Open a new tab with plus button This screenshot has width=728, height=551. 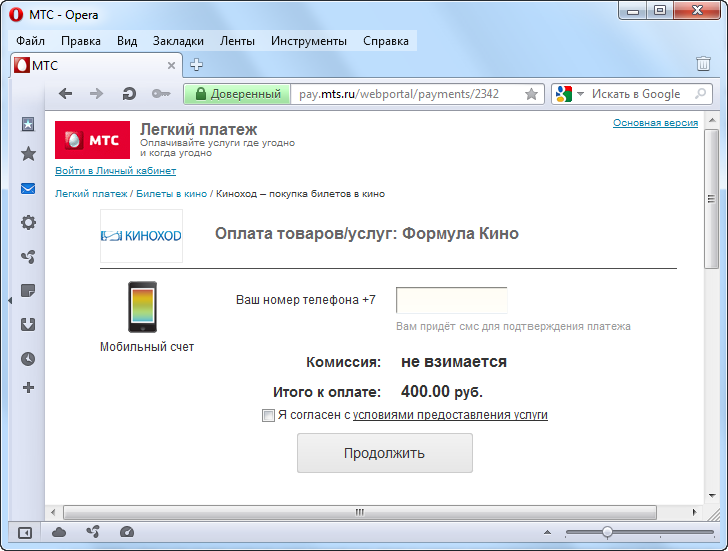[x=196, y=65]
